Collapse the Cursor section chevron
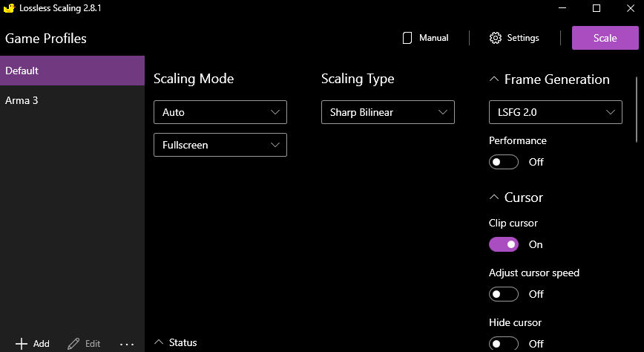Image resolution: width=644 pixels, height=352 pixels. pos(493,198)
